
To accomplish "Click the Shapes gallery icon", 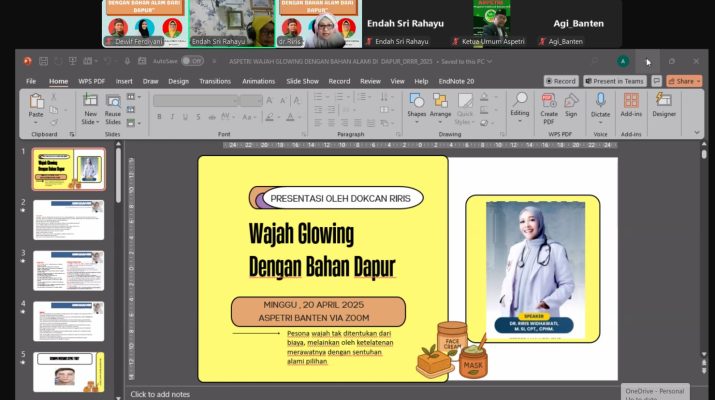I will pos(416,101).
